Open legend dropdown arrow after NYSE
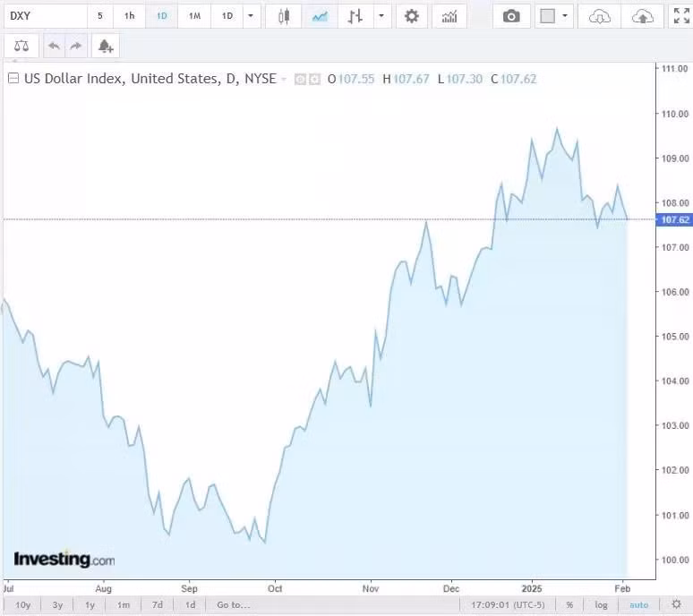Image resolution: width=693 pixels, height=616 pixels. pos(284,80)
